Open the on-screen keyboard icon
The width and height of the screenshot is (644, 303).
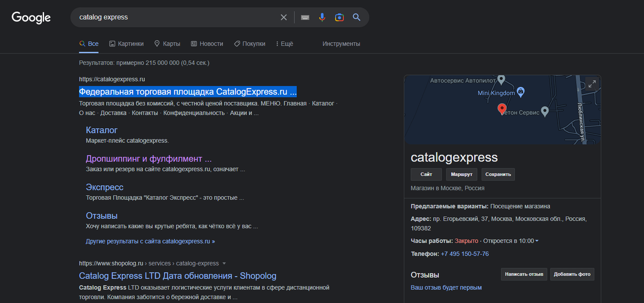tap(305, 17)
